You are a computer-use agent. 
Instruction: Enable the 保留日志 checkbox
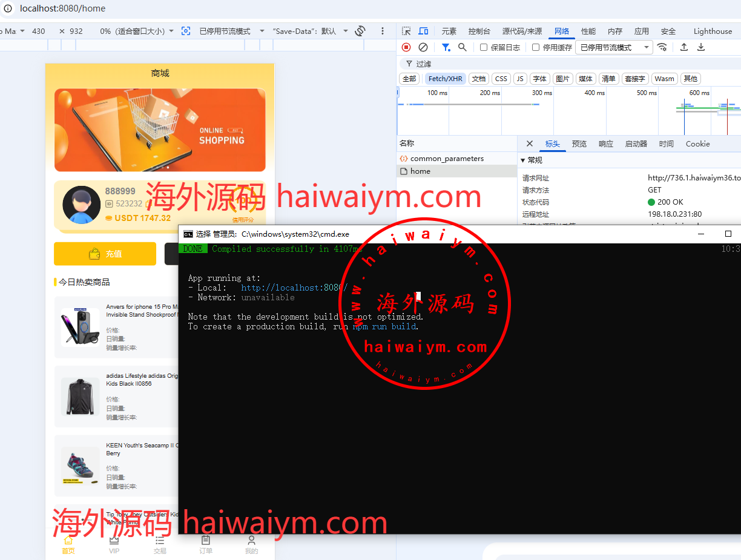484,47
